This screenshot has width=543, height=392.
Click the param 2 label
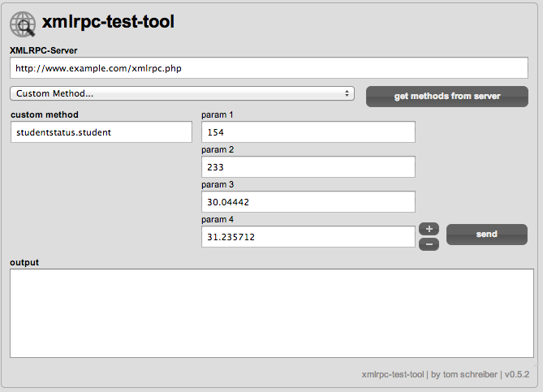[218, 150]
